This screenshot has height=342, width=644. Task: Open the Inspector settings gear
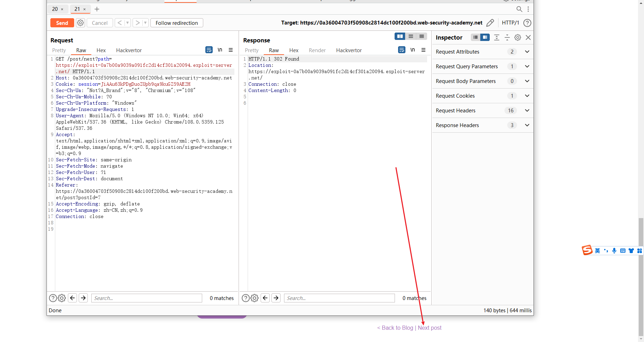(x=518, y=37)
